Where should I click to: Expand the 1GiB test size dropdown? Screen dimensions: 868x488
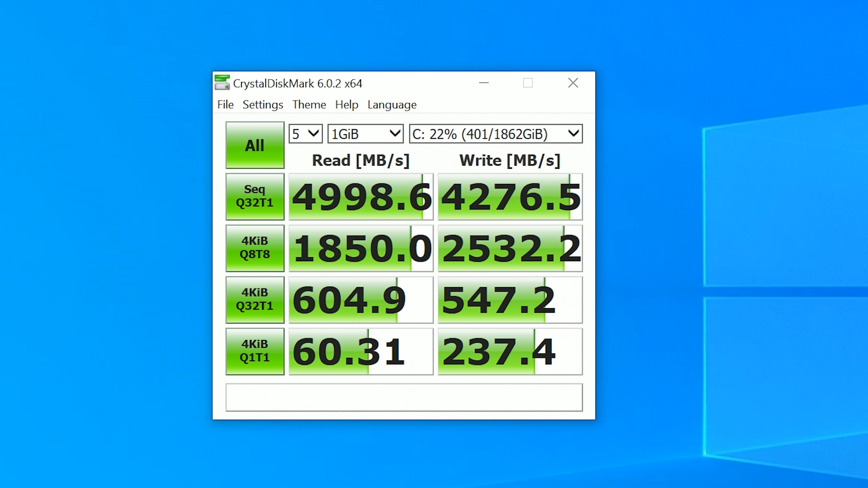(x=365, y=134)
